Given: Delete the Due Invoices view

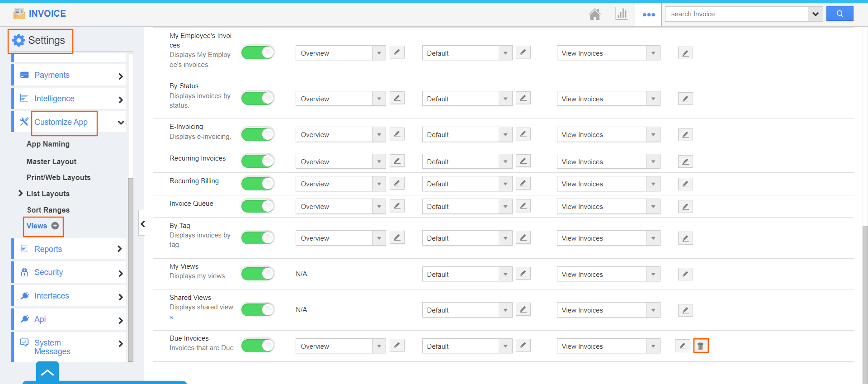Looking at the screenshot, I should click(701, 346).
